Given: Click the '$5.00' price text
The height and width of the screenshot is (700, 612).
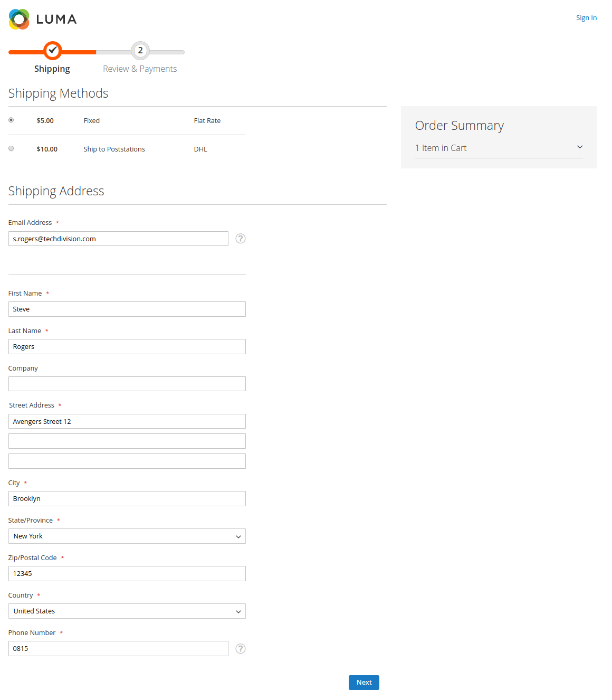Looking at the screenshot, I should click(x=45, y=121).
